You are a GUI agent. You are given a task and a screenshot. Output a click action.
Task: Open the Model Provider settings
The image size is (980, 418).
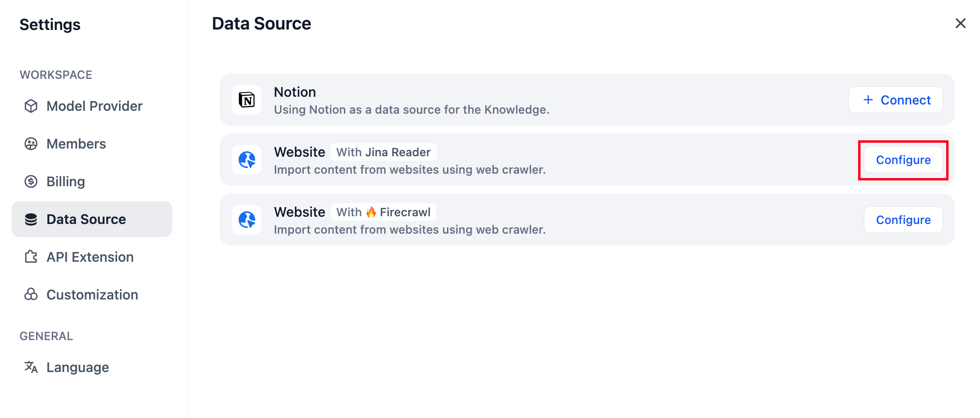[94, 106]
